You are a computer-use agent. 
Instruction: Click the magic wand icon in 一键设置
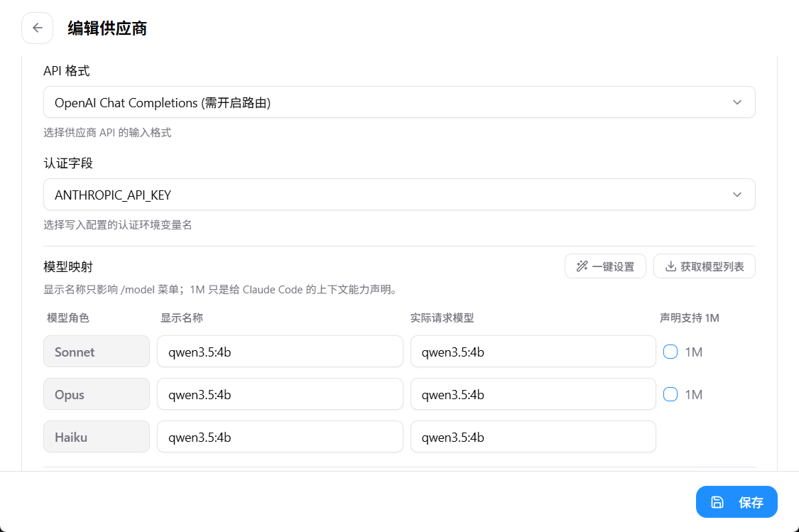582,266
